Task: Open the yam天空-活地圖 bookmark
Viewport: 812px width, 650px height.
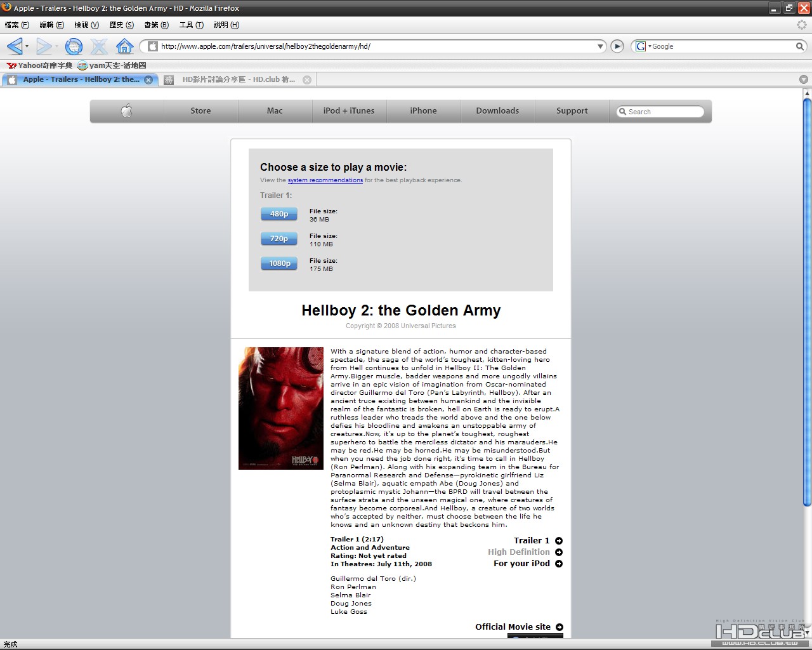Action: pyautogui.click(x=112, y=65)
